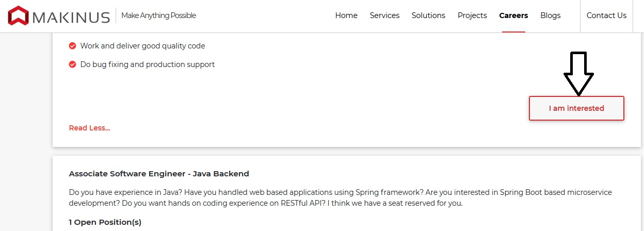The image size is (644, 231).
Task: Go to the Home page
Action: click(x=346, y=15)
